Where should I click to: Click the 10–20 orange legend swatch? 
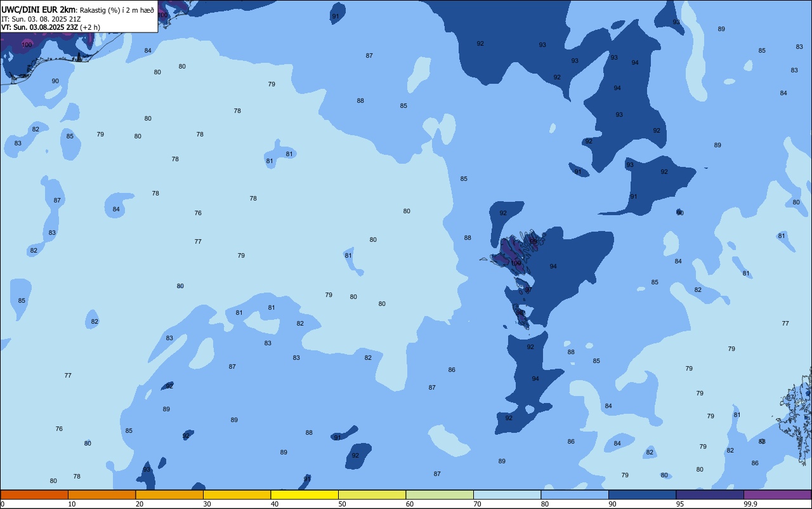pyautogui.click(x=101, y=494)
